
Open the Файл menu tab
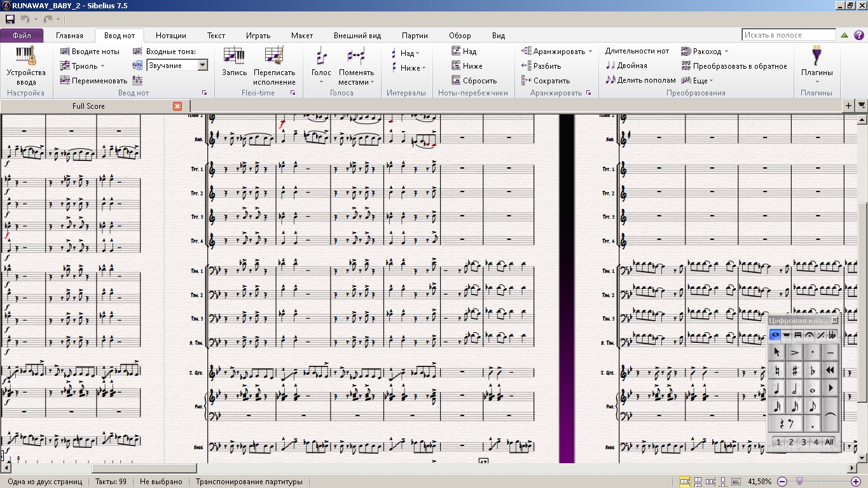point(22,36)
